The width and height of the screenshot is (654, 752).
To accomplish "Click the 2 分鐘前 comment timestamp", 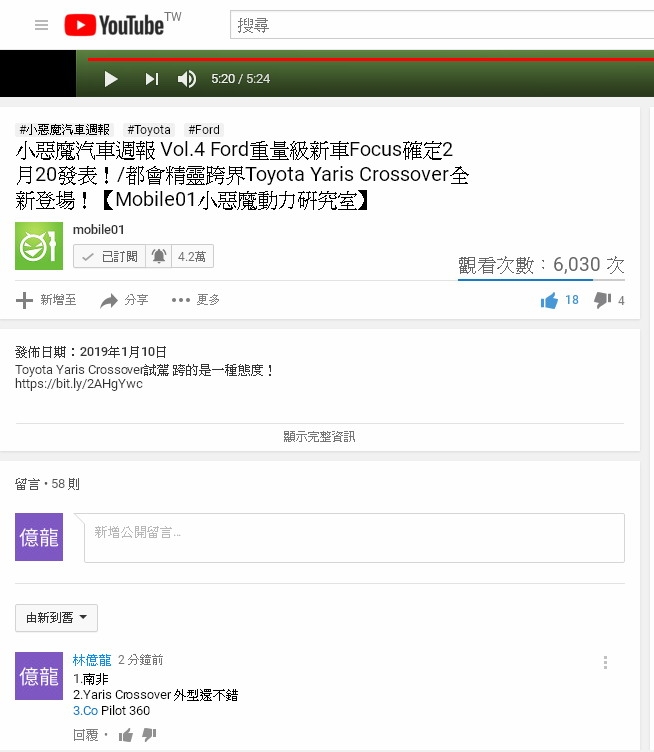I will 140,660.
